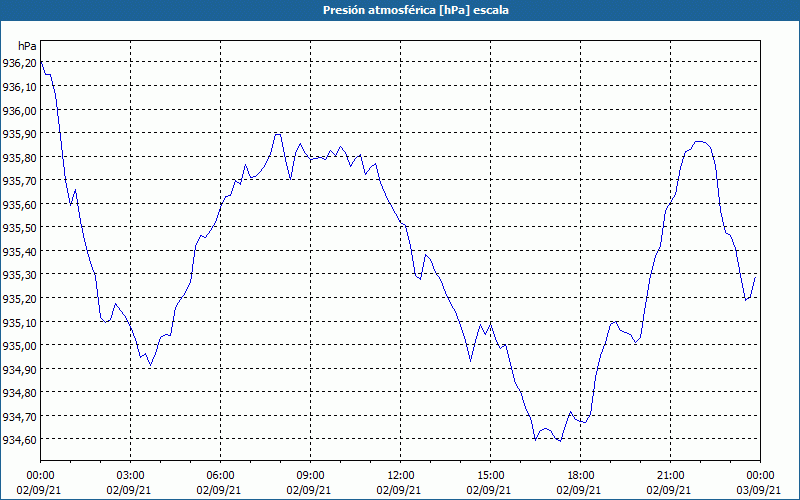The image size is (800, 500).
Task: Click the 15:00 02/09/21 time label
Action: [x=489, y=483]
